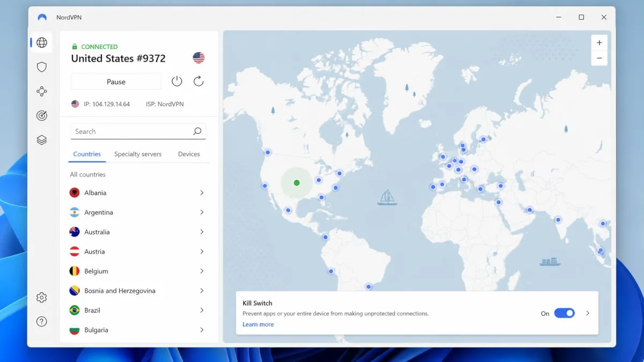The width and height of the screenshot is (644, 362).
Task: Click the Bulgaria flag icon
Action: (75, 330)
